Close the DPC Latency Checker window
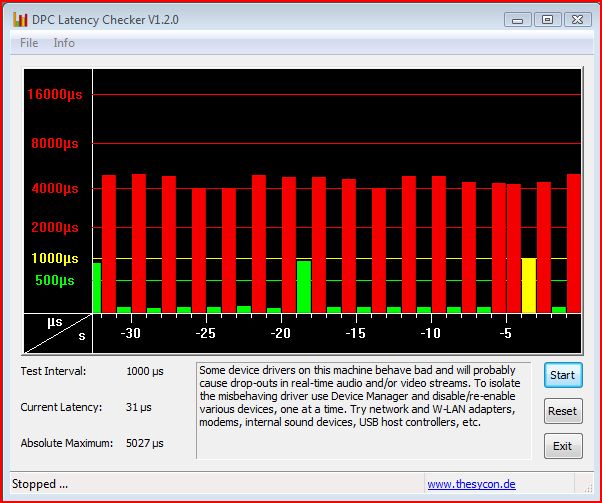The height and width of the screenshot is (503, 602). pyautogui.click(x=577, y=20)
